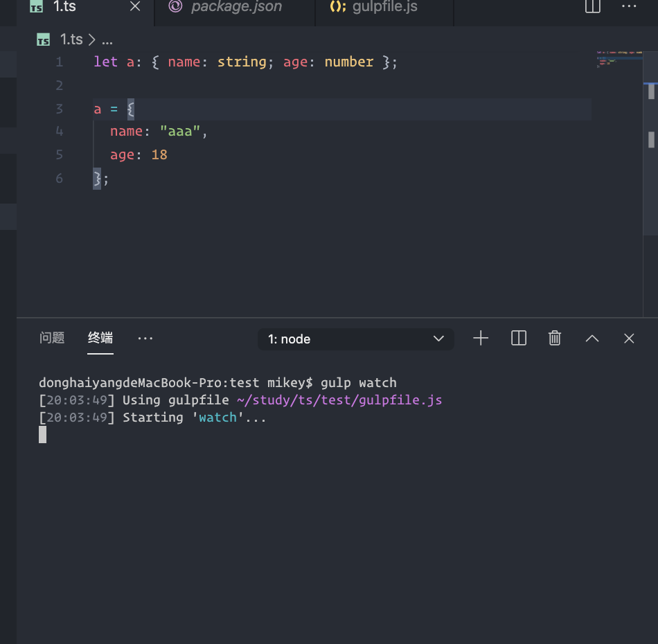Maximize panel with the up chevron
Screen dimensions: 658x644
(x=592, y=338)
